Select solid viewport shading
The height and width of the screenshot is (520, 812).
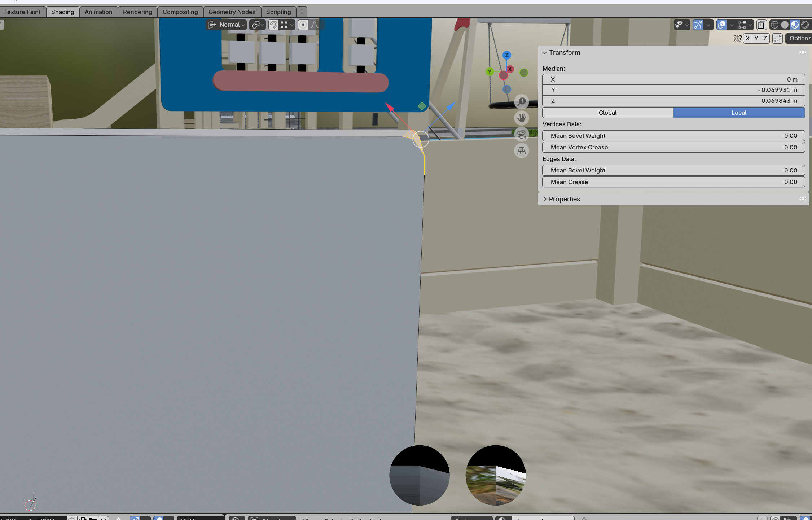tap(785, 25)
